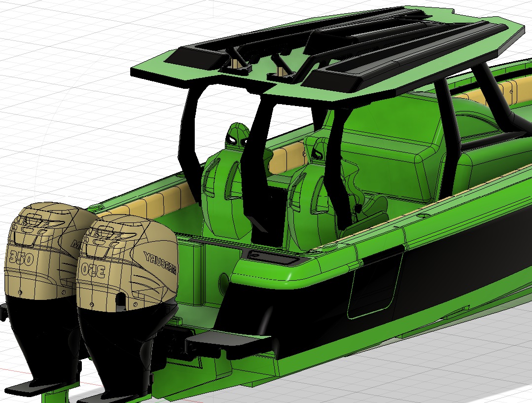Select the large green forward console body
532x403 pixels.
(390, 146)
